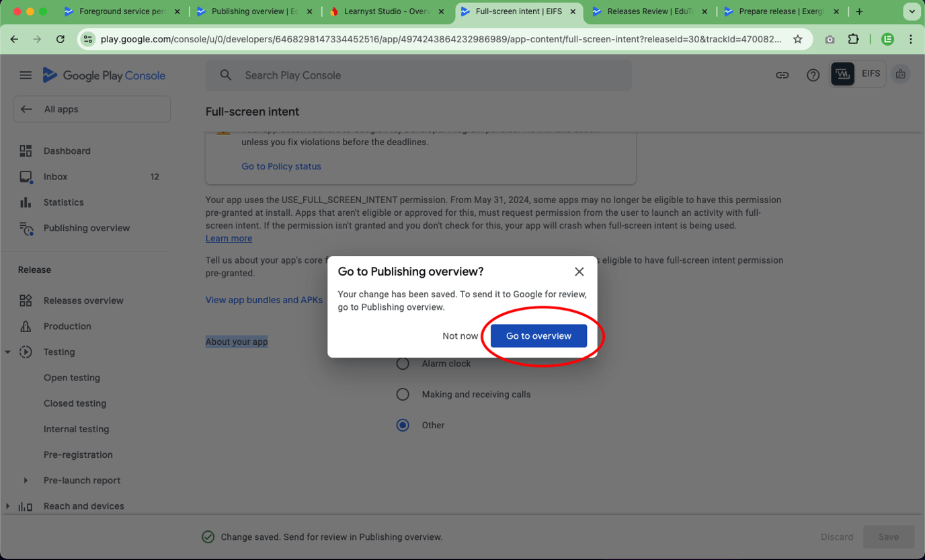Screen dimensions: 925x560
Task: Open Chrome three-dot menu
Action: [x=911, y=39]
